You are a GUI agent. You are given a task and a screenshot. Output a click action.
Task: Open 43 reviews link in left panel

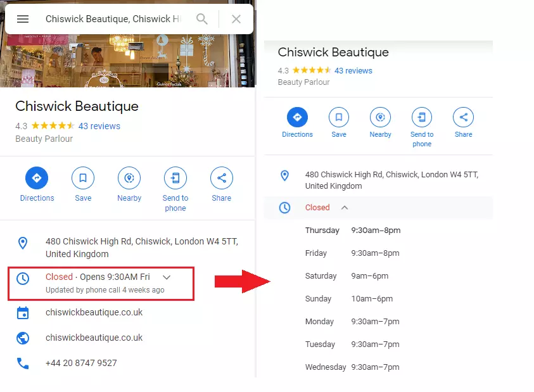point(99,126)
